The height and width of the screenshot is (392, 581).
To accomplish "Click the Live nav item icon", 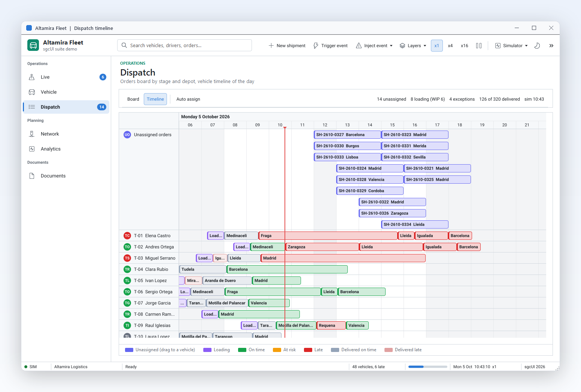I will pos(32,77).
